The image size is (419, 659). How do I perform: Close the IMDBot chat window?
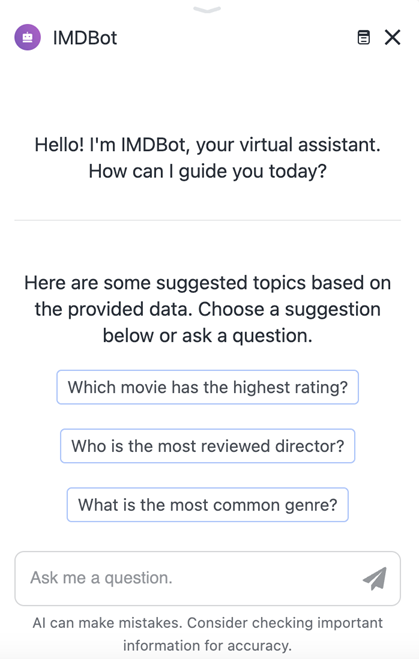tap(393, 37)
